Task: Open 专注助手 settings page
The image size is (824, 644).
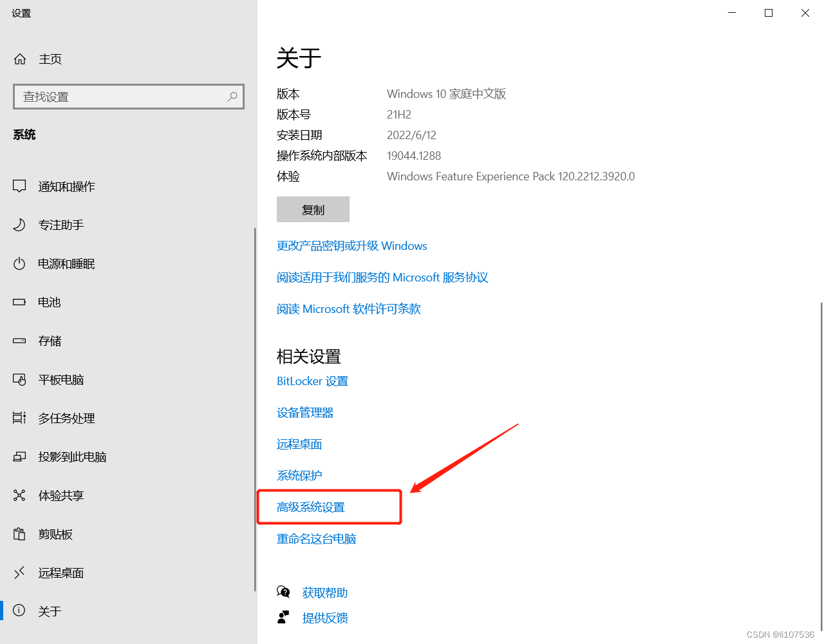Action: click(x=127, y=225)
